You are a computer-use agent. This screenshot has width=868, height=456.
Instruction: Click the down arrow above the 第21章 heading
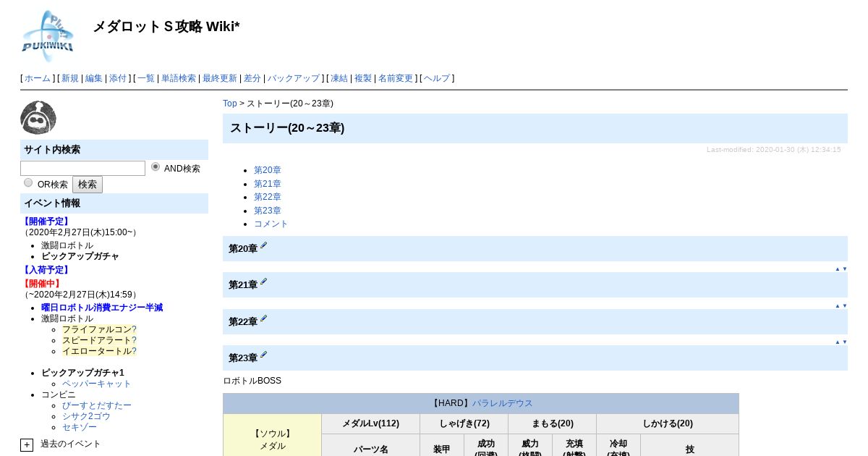click(x=844, y=269)
